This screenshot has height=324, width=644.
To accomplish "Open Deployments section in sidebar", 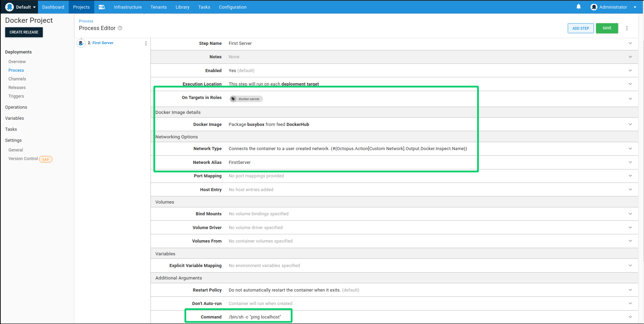I will coord(18,52).
